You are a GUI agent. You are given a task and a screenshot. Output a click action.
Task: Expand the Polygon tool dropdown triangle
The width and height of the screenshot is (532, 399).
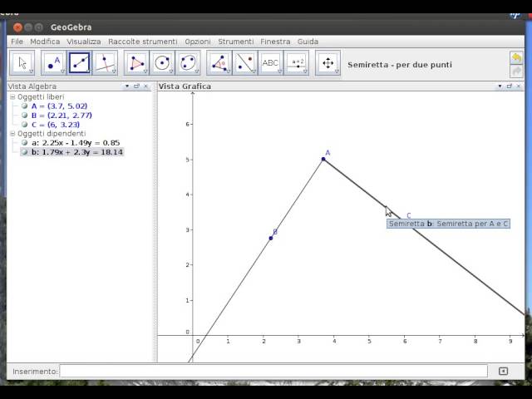tap(145, 71)
